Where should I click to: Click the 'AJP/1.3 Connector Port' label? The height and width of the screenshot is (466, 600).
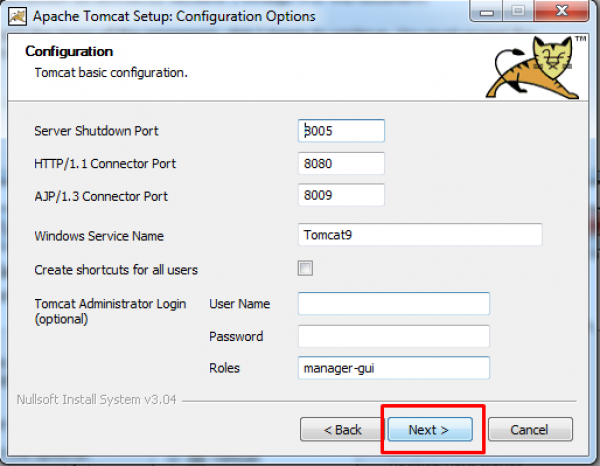[x=101, y=196]
